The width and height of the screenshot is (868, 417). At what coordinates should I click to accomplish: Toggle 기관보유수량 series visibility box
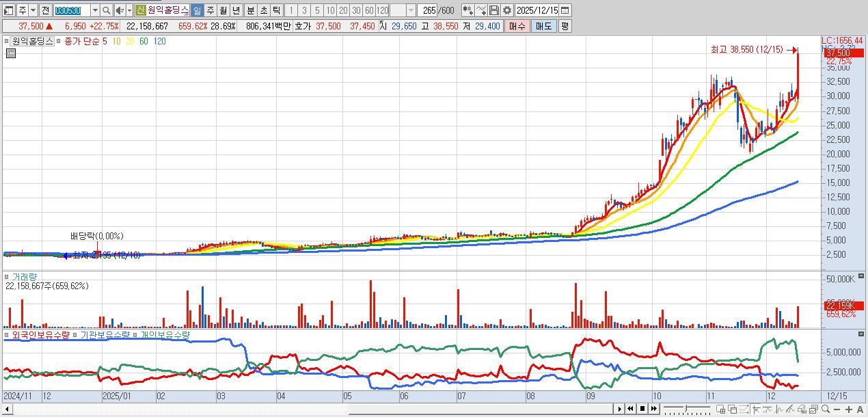pyautogui.click(x=75, y=335)
